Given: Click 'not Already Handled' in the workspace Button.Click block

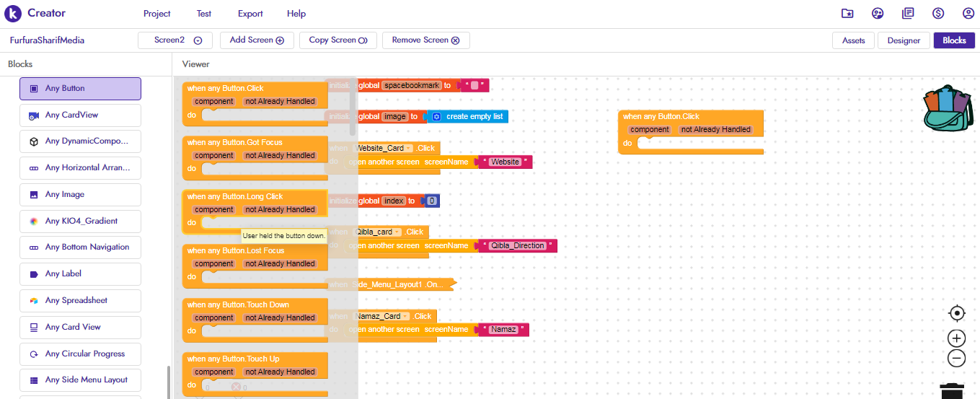Looking at the screenshot, I should pyautogui.click(x=716, y=130).
